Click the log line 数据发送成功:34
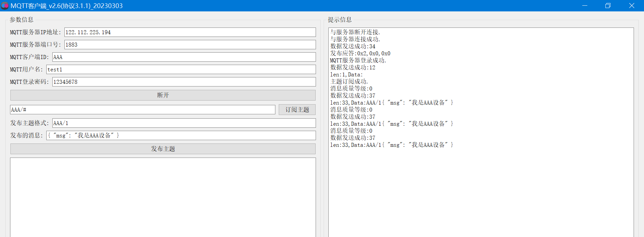This screenshot has width=644, height=237. click(353, 46)
